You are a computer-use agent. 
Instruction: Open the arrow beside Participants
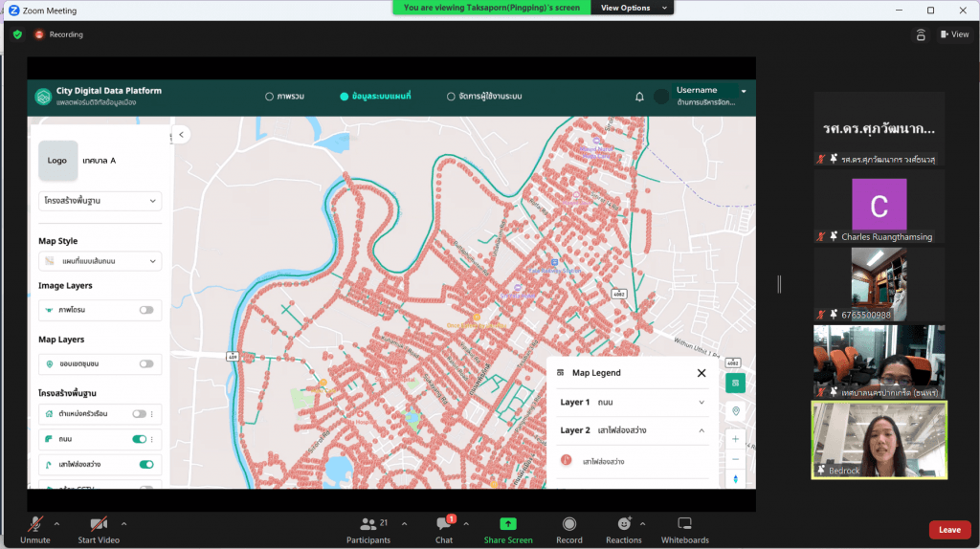(x=405, y=524)
